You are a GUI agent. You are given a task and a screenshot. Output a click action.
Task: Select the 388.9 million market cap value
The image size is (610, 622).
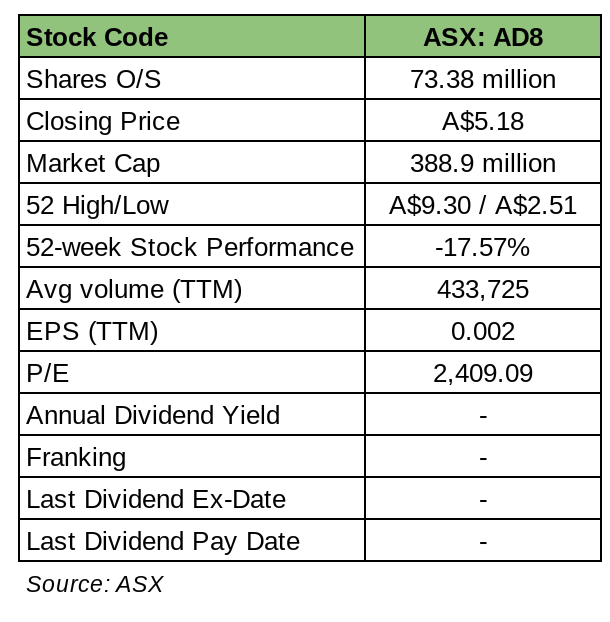pyautogui.click(x=483, y=164)
